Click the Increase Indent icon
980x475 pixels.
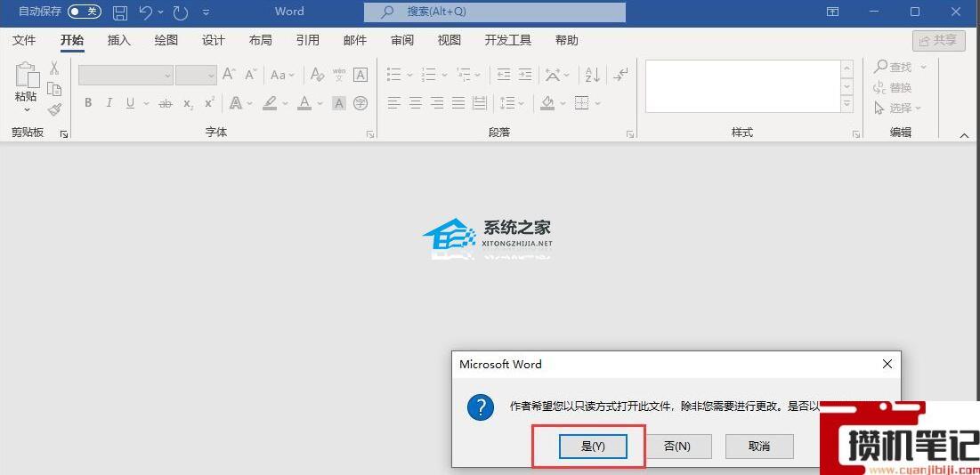click(525, 75)
